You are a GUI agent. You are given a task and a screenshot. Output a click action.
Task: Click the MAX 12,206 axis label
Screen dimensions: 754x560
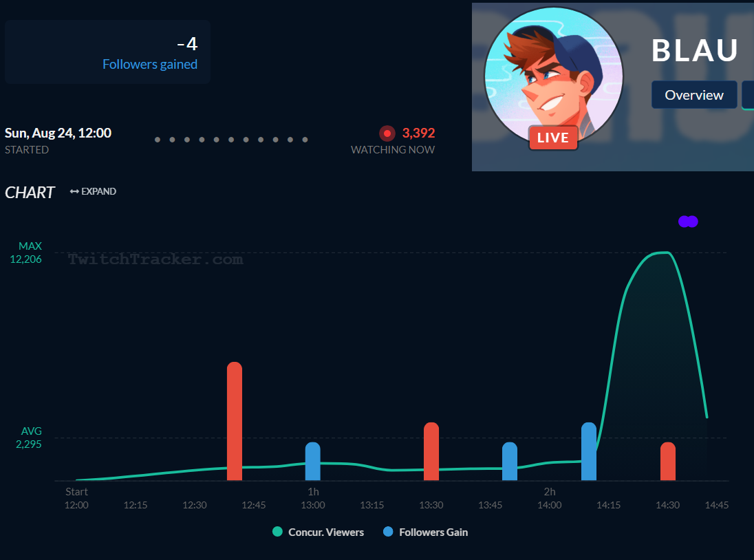[x=26, y=252]
